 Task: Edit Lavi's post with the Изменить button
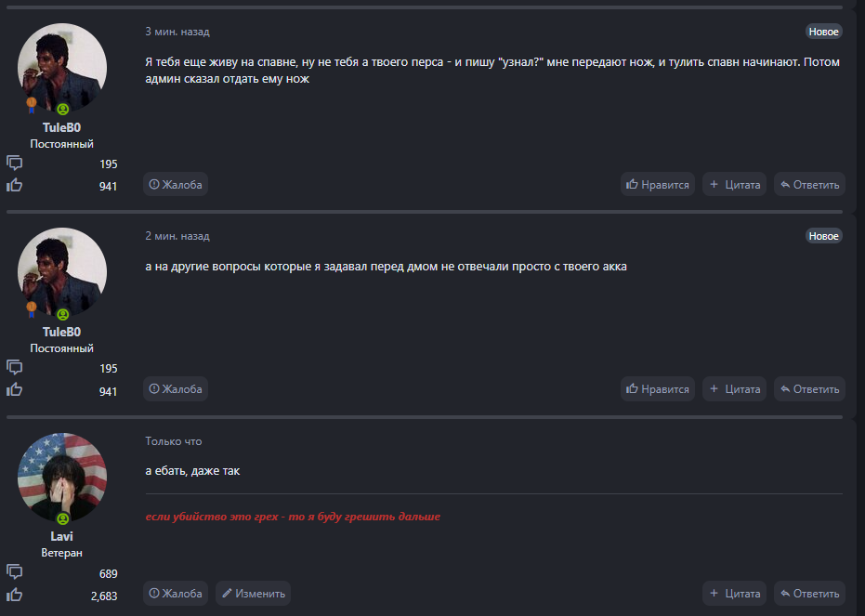pyautogui.click(x=253, y=593)
